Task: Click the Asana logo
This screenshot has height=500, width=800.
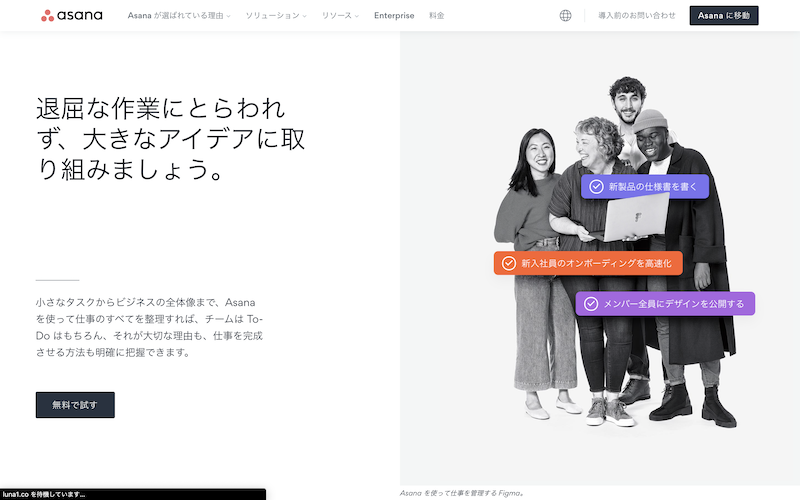Action: (72, 15)
